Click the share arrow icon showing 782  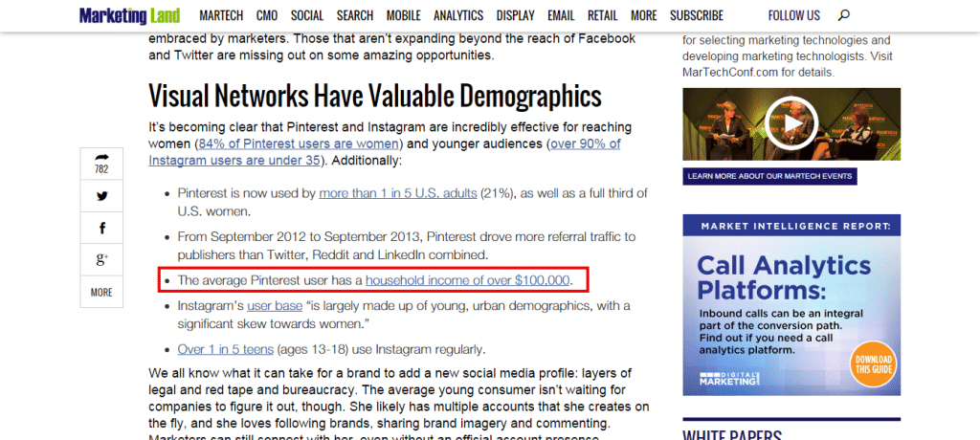[x=101, y=164]
